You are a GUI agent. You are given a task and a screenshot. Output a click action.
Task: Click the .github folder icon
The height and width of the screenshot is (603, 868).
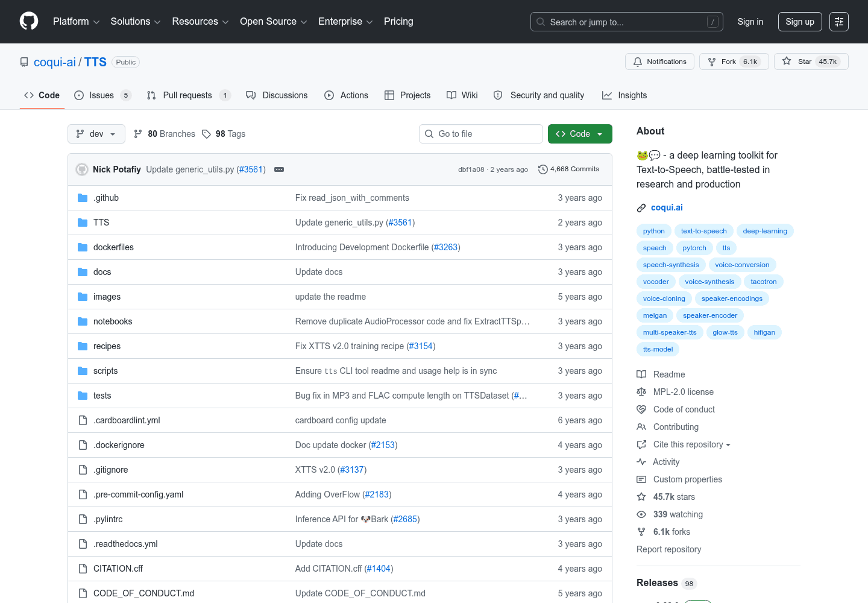point(83,198)
